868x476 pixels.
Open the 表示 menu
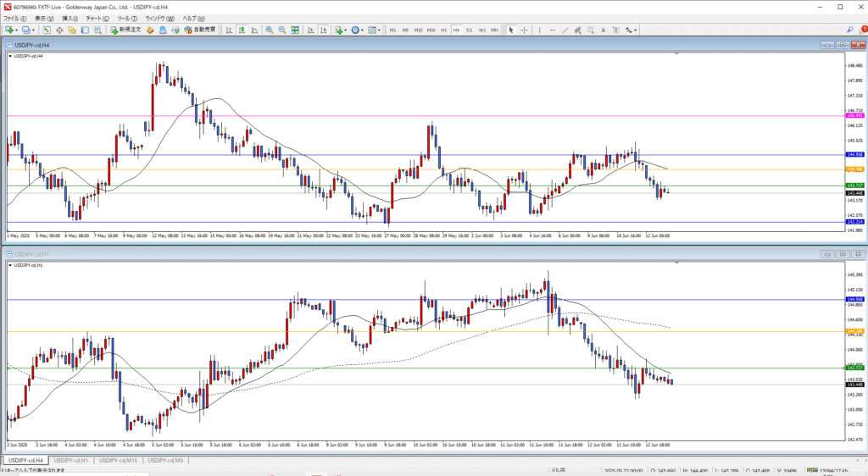coord(44,19)
